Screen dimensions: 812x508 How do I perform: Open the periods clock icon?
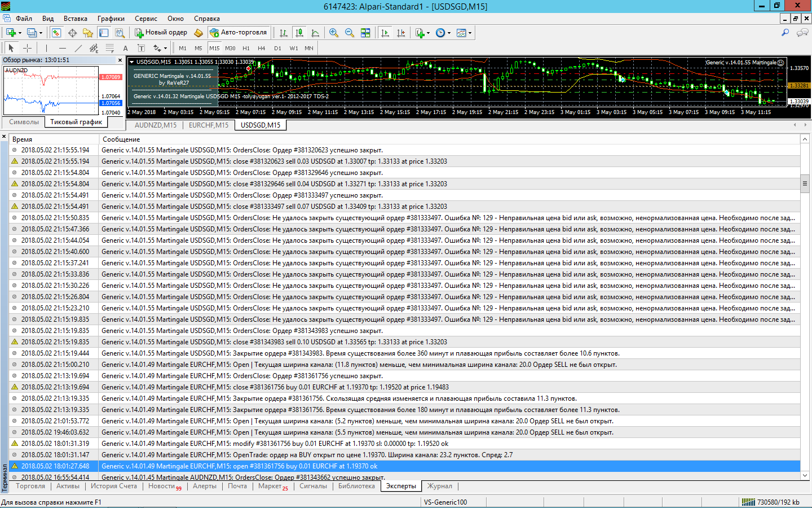440,33
